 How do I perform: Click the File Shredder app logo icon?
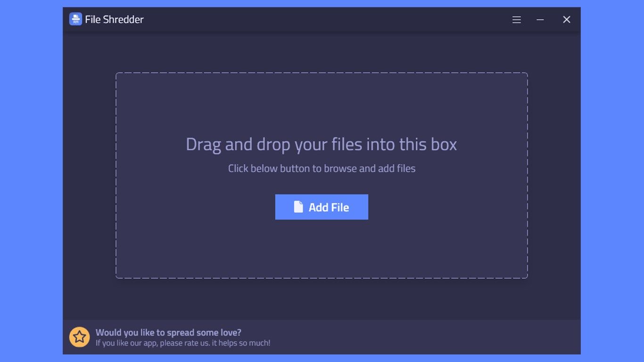tap(75, 19)
